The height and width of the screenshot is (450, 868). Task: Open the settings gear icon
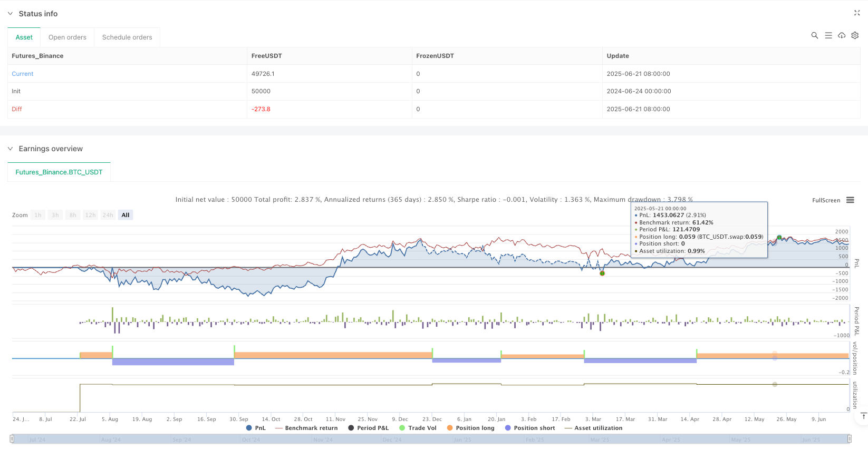[855, 35]
